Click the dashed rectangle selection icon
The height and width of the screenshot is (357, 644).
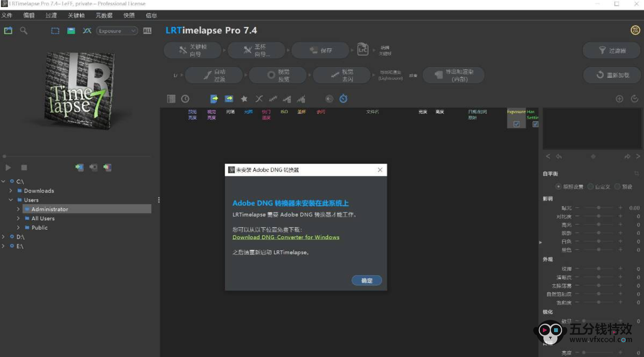[55, 31]
